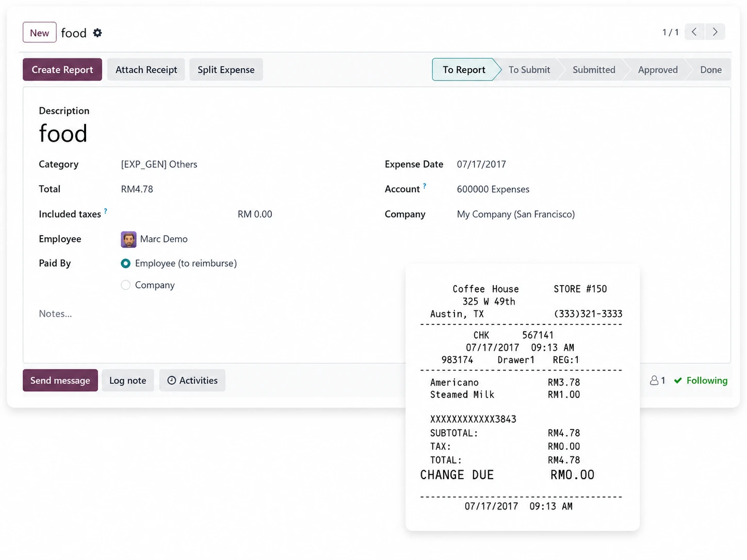Click the Expense Date label

(414, 164)
